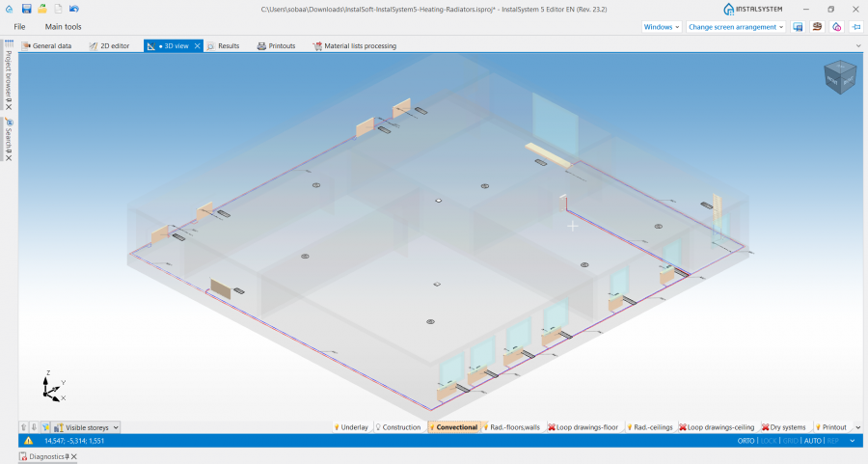Click the Undo arrow icon
868x464 pixels.
pos(73,9)
